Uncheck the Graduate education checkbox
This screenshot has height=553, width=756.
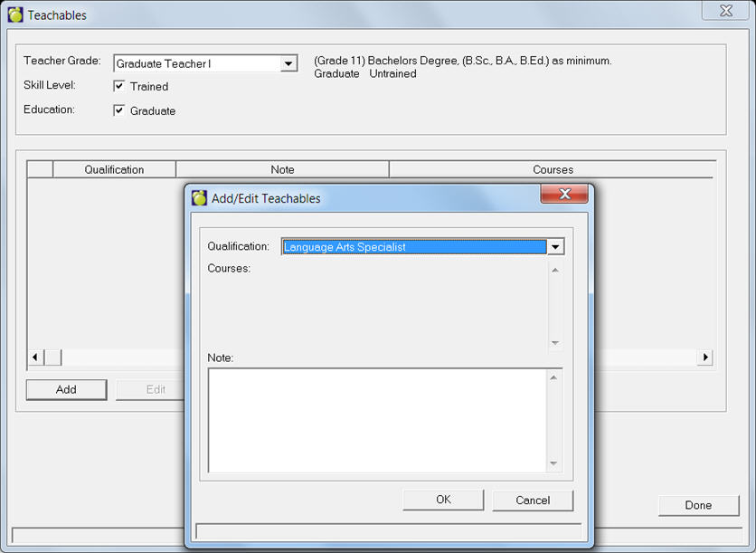[119, 111]
